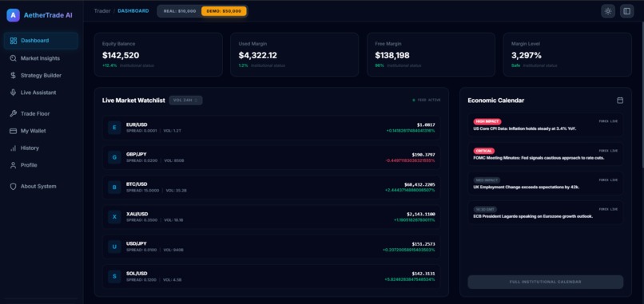
Task: Click the About System shield icon
Action: pyautogui.click(x=13, y=186)
